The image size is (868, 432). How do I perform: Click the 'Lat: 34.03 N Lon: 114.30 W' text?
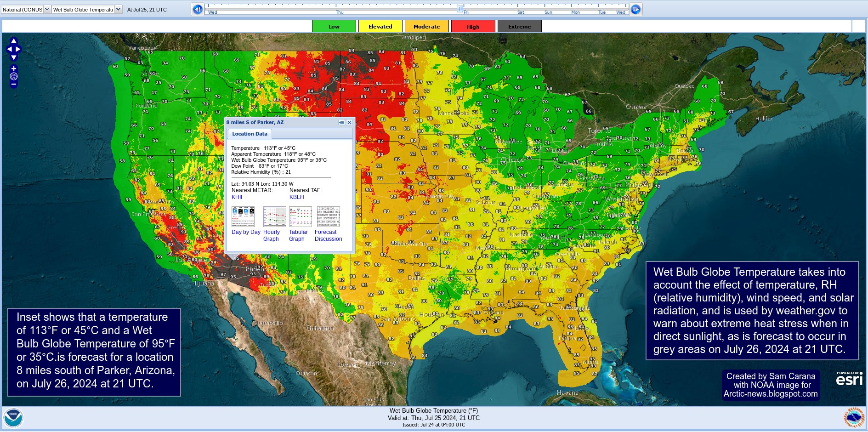pyautogui.click(x=262, y=184)
